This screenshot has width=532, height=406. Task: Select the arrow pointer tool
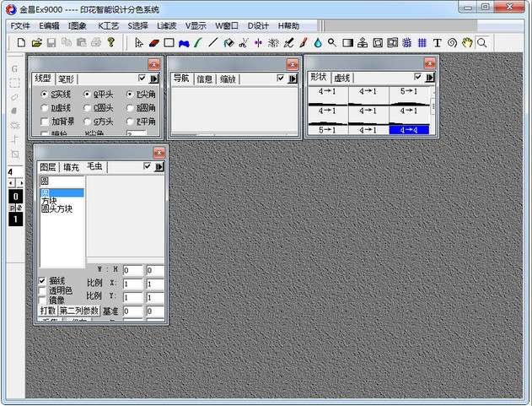(x=139, y=42)
